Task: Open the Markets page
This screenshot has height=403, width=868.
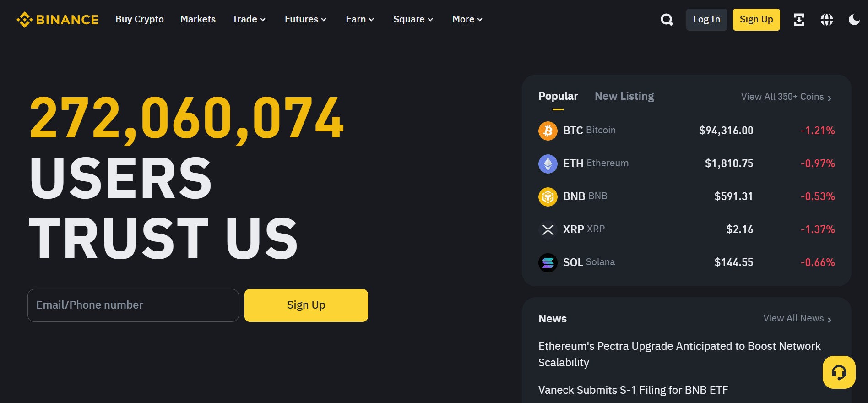Action: tap(198, 19)
